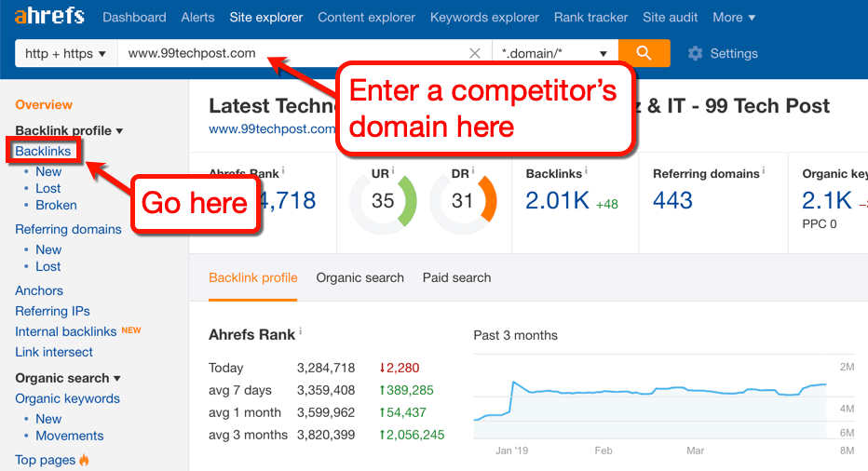
Task: Open the Backlinks sidebar link
Action: pyautogui.click(x=43, y=151)
